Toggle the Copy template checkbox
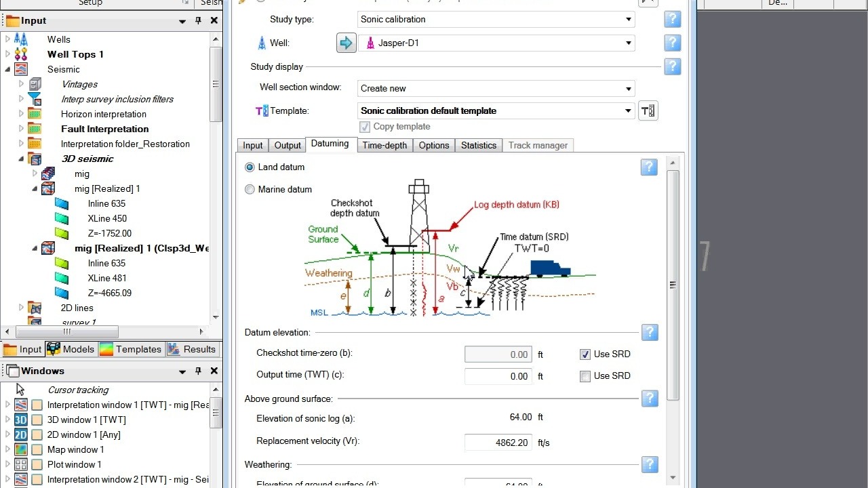This screenshot has width=868, height=488. pyautogui.click(x=365, y=127)
